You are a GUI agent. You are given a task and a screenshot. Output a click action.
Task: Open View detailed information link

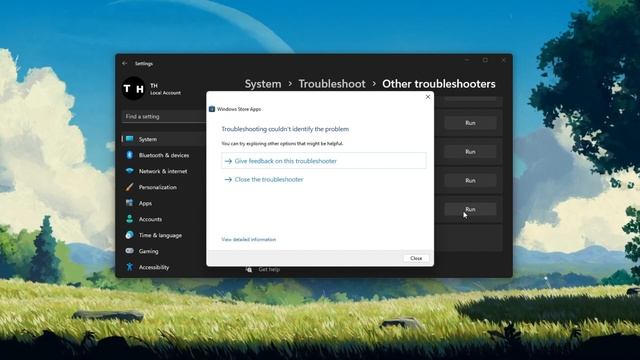(x=249, y=240)
